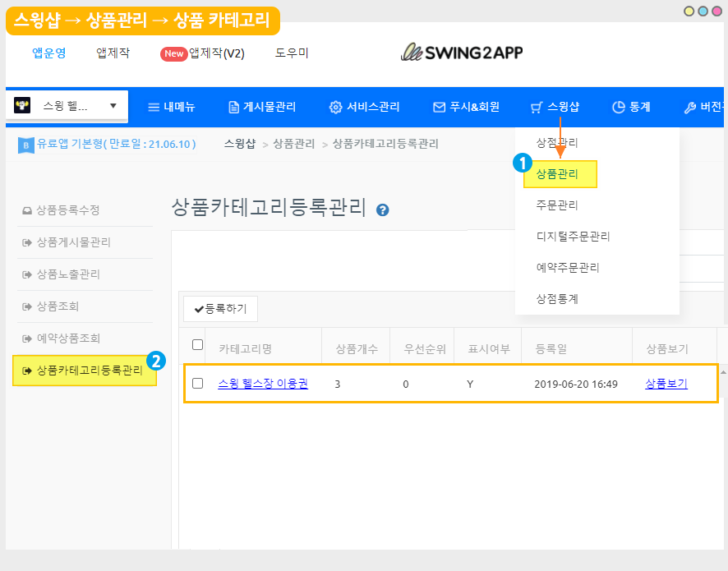728x571 pixels.
Task: Select 상품관리 in the dropdown menu
Action: click(x=557, y=174)
